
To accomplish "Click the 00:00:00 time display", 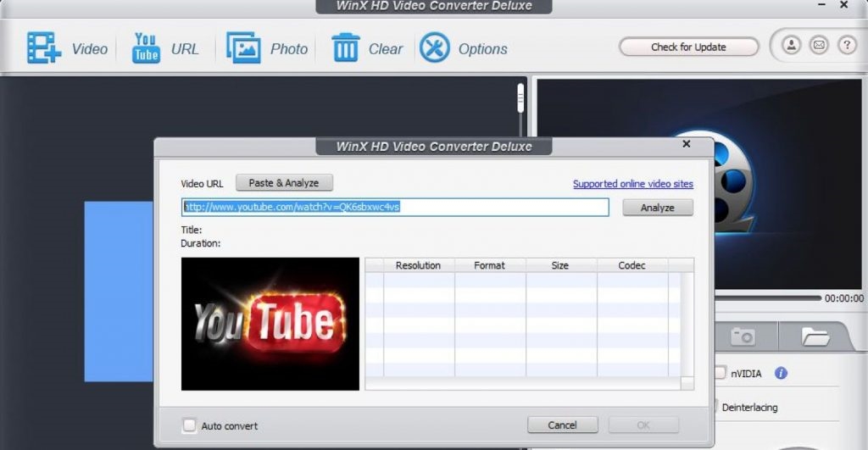I will 844,298.
